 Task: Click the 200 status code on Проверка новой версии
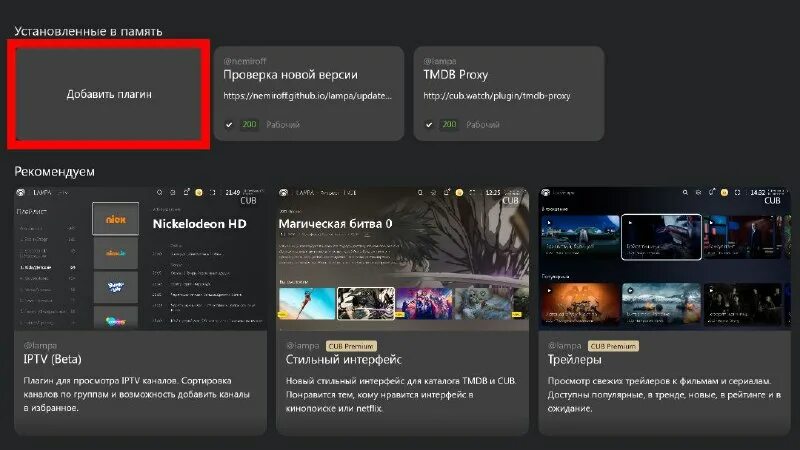pos(249,124)
